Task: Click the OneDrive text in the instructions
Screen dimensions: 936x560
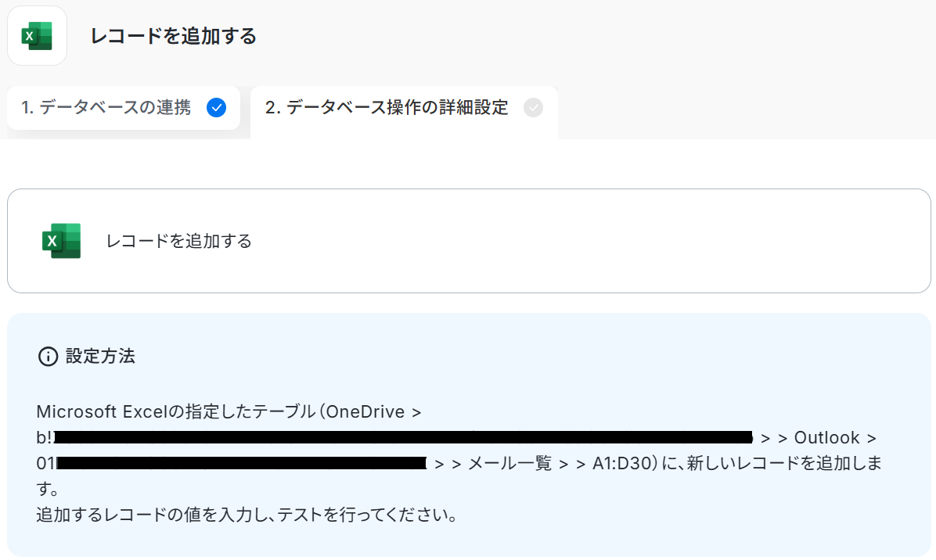Action: coord(365,411)
